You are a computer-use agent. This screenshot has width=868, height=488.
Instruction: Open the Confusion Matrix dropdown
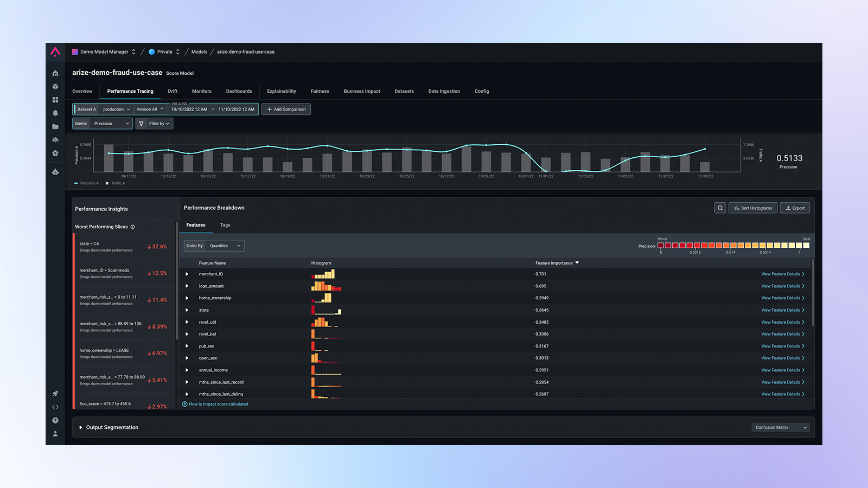point(780,427)
